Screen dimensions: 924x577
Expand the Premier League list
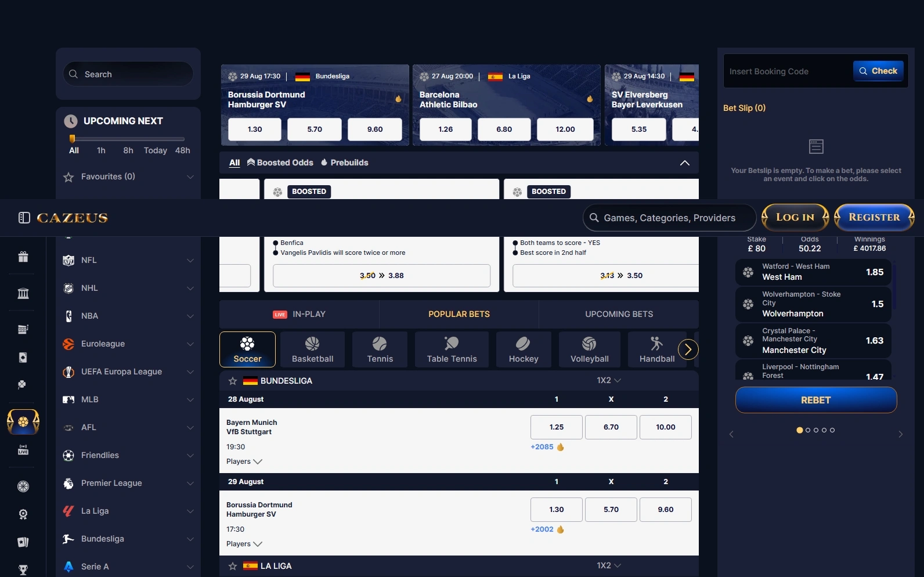click(128, 483)
